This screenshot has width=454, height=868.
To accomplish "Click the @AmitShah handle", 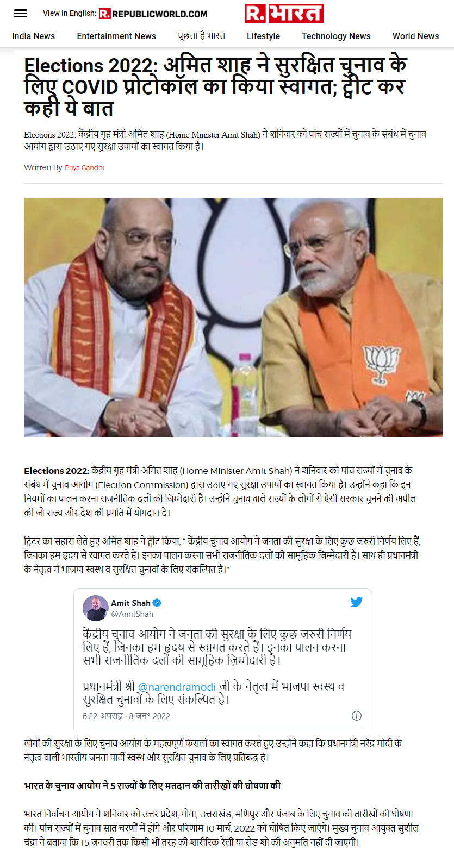I will pos(132,614).
